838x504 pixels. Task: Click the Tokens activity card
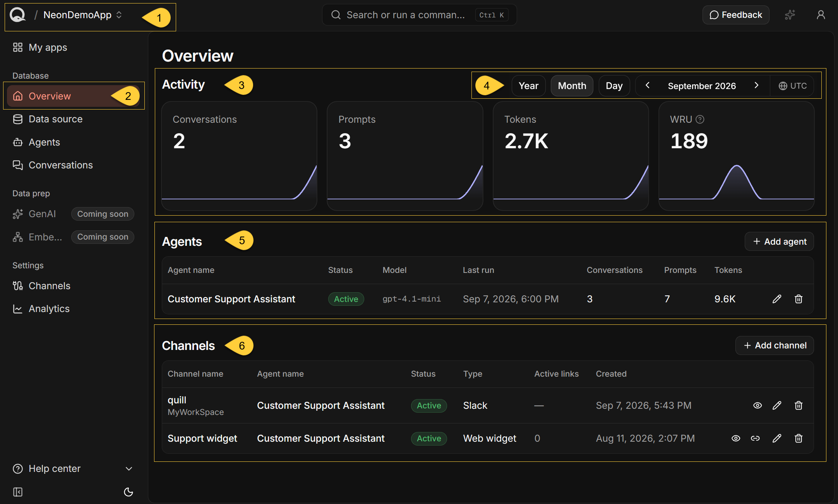pos(571,156)
